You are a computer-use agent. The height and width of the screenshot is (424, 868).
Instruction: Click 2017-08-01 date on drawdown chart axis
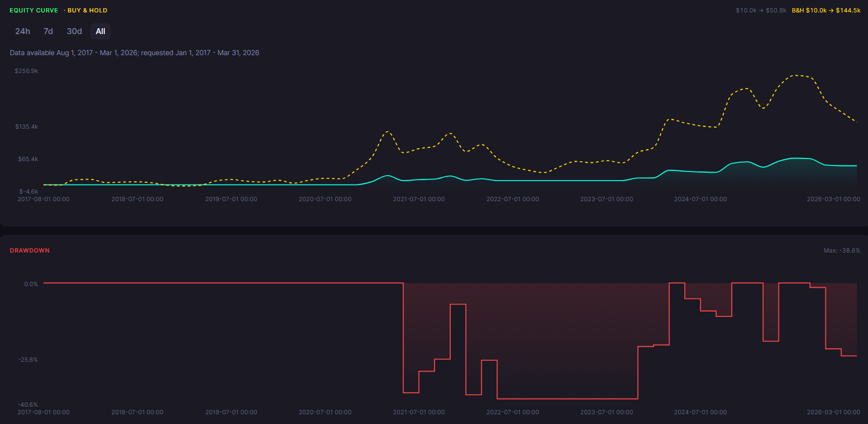click(x=43, y=412)
